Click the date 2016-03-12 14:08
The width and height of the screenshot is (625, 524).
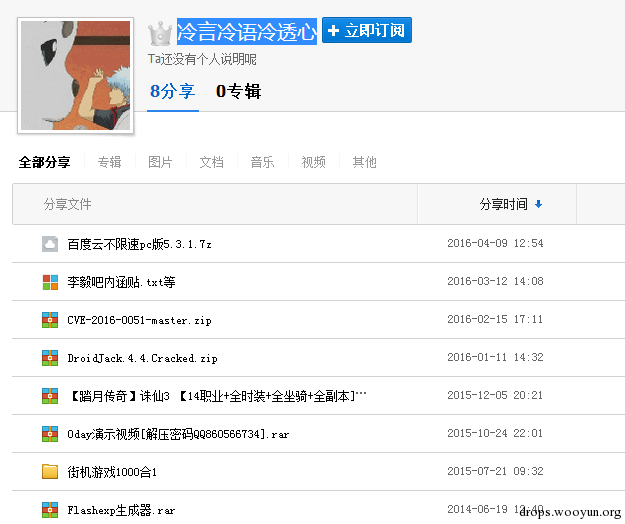coord(495,281)
